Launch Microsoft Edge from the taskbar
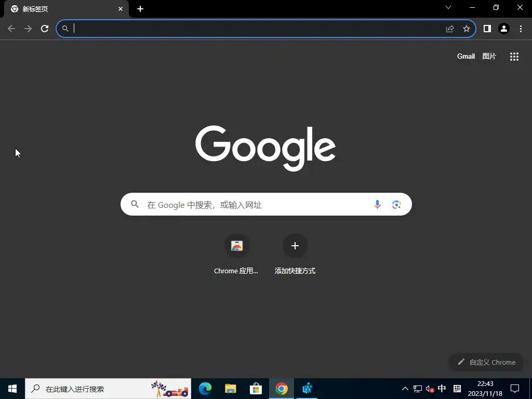This screenshot has height=399, width=532. (x=205, y=389)
